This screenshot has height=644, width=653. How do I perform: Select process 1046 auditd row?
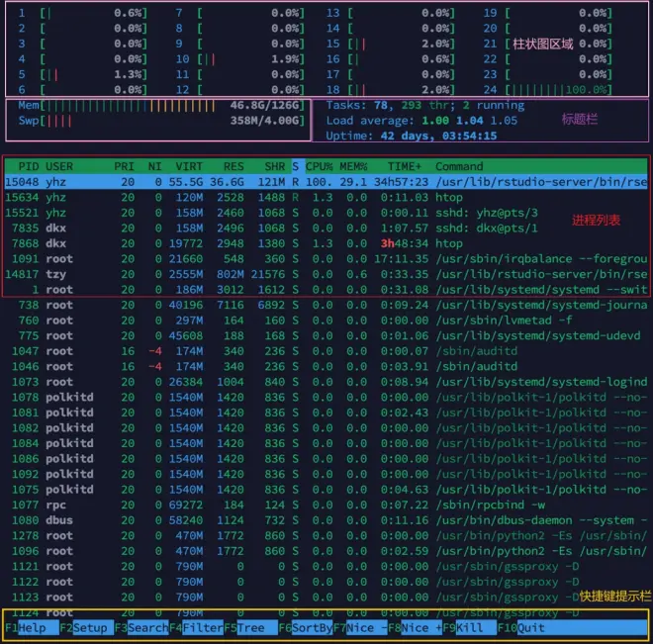coord(326,367)
